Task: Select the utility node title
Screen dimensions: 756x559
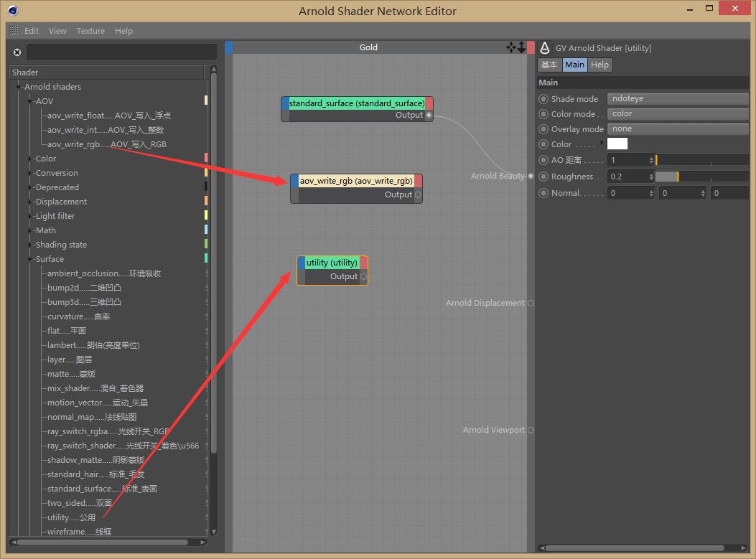Action: click(x=332, y=263)
